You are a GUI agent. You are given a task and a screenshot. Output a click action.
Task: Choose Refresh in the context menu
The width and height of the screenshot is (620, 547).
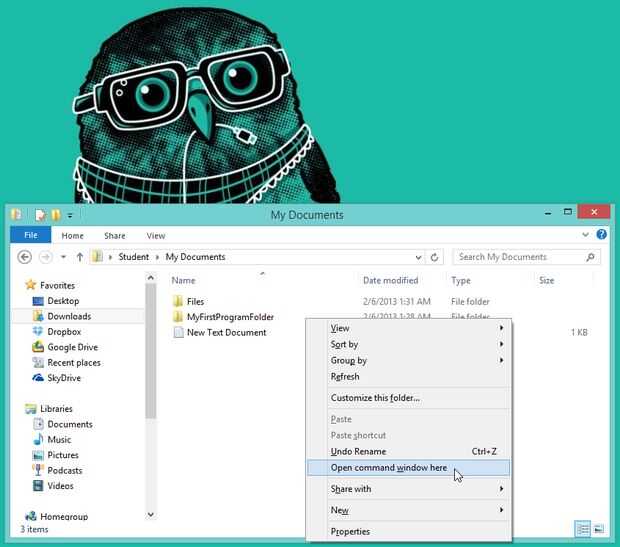coord(408,377)
